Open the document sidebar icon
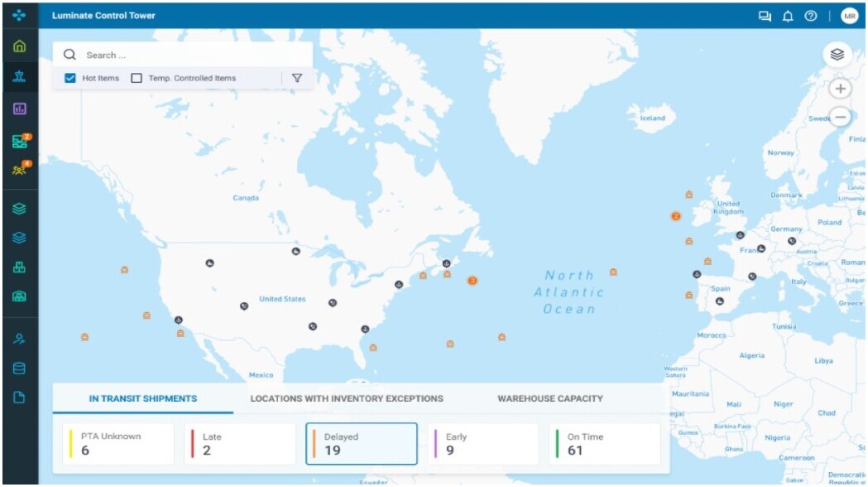 [x=19, y=398]
